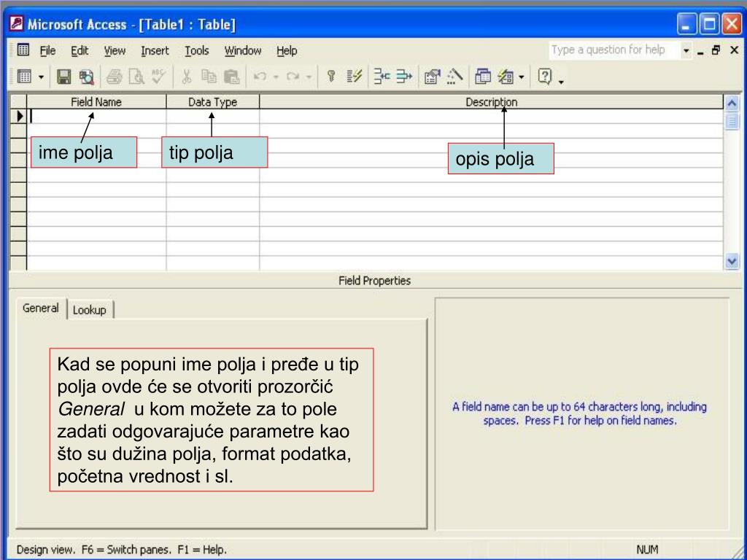Open the Undo history dropdown arrow
747x560 pixels.
pyautogui.click(x=275, y=77)
